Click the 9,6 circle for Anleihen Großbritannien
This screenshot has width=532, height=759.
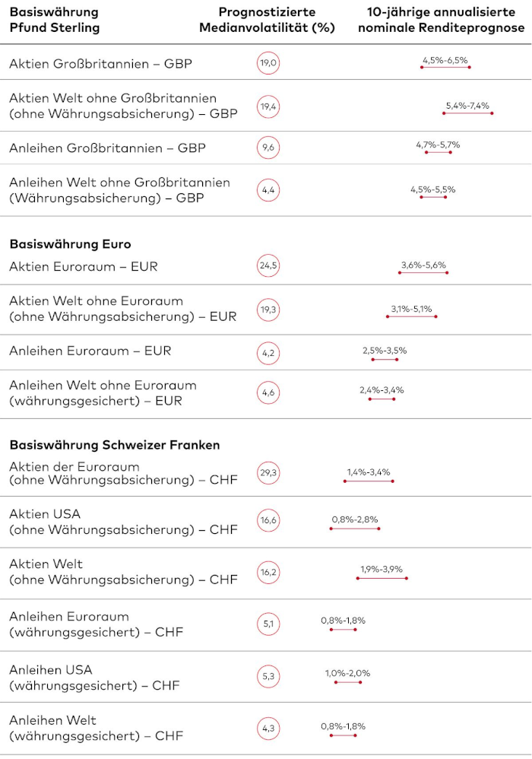tap(268, 148)
